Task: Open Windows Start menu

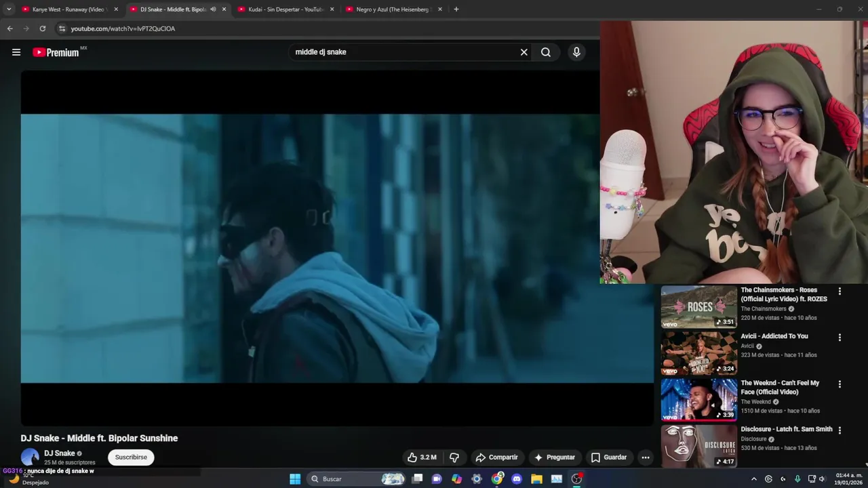Action: click(x=295, y=479)
